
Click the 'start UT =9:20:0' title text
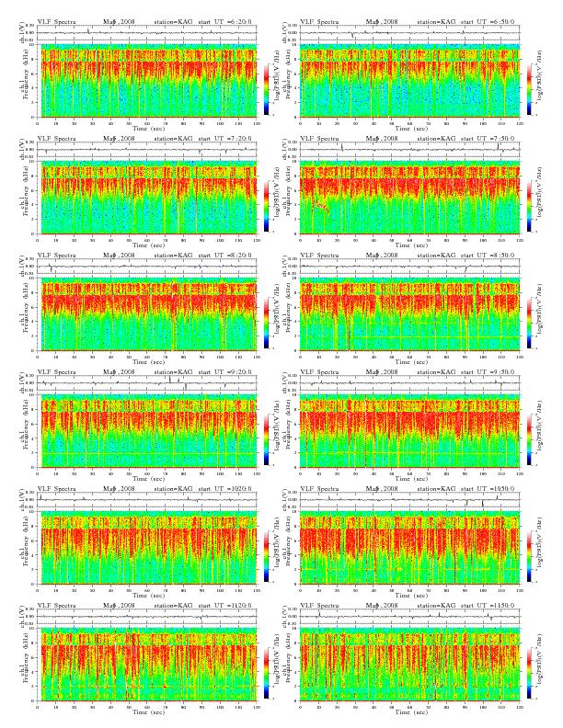[224, 372]
